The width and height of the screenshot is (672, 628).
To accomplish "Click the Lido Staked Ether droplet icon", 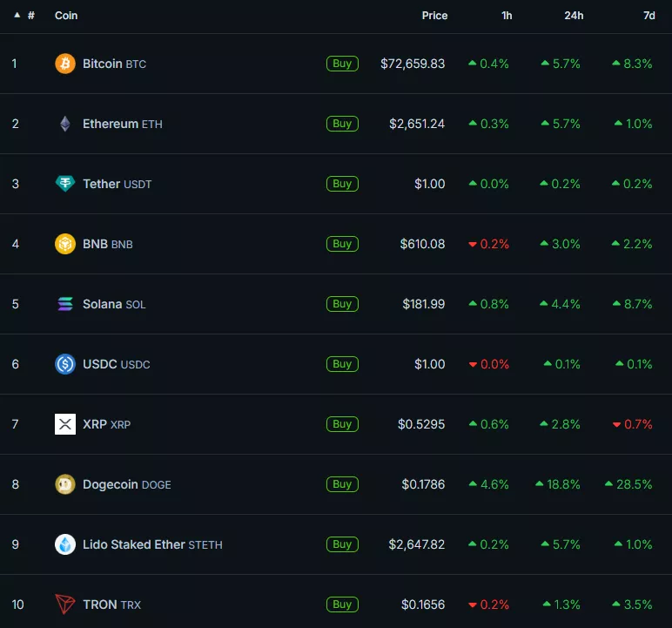I will pyautogui.click(x=65, y=544).
